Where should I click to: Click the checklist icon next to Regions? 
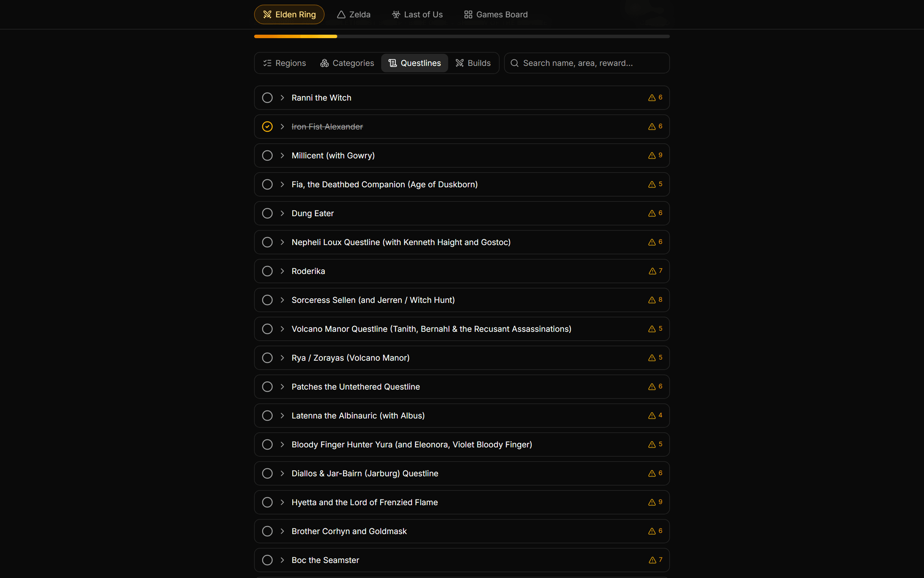pyautogui.click(x=267, y=63)
